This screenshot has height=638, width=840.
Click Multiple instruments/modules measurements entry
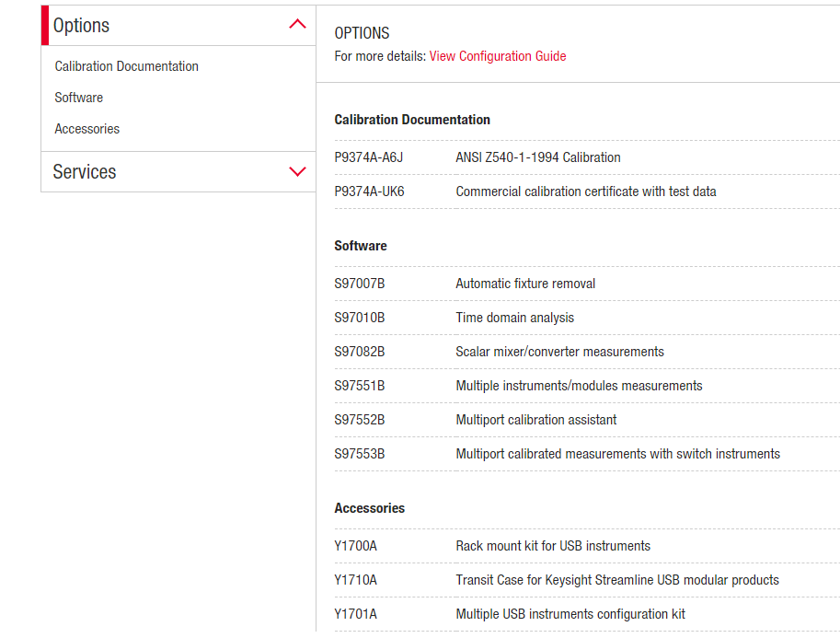[x=579, y=386]
